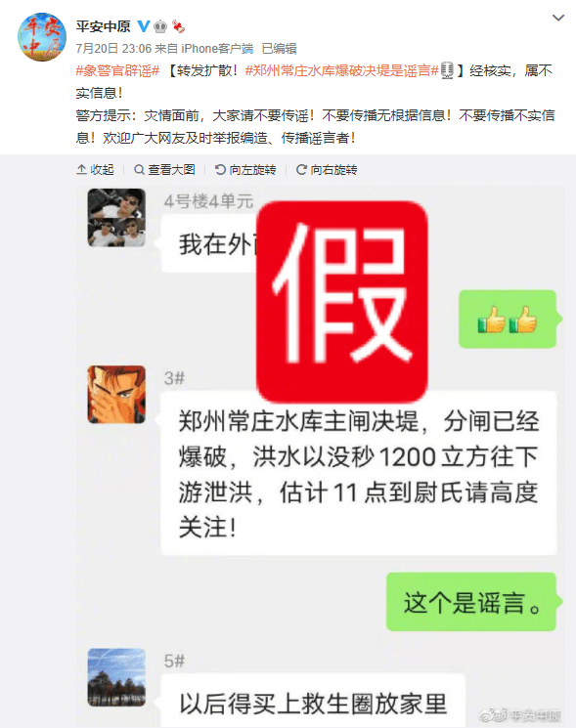The height and width of the screenshot is (728, 576).
Task: Click the microphone icon after the hashtag
Action: point(447,70)
